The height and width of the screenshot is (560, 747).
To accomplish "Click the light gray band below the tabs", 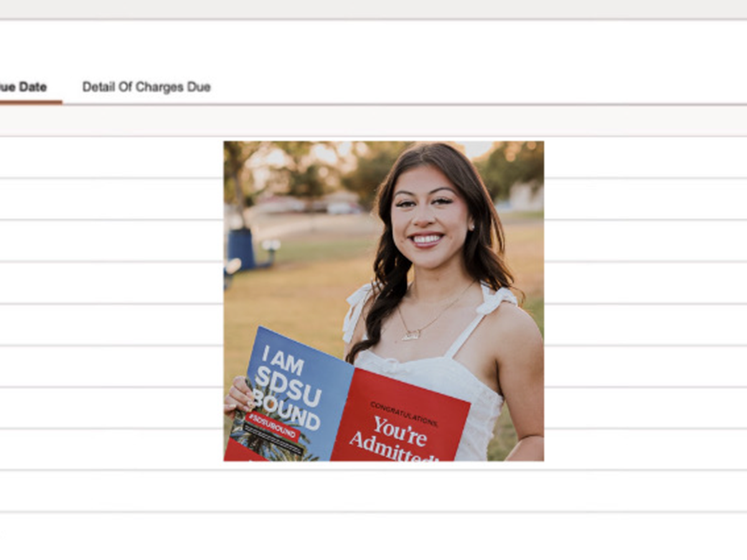I will tap(374, 121).
